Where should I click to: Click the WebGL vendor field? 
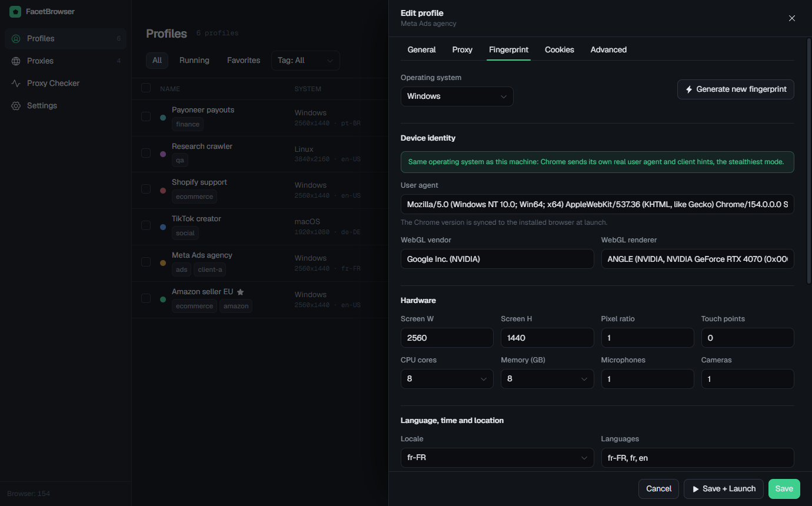point(497,259)
